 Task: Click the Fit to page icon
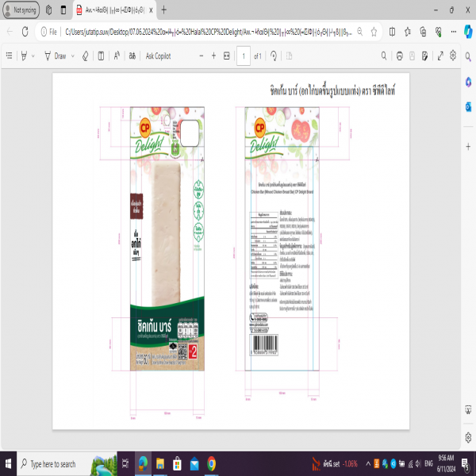227,56
